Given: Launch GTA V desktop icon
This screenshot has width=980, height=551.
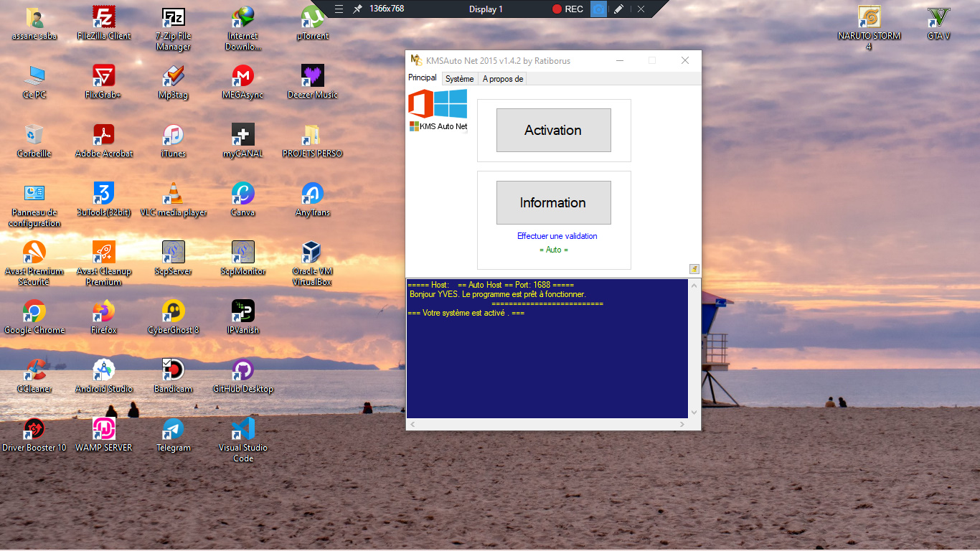Looking at the screenshot, I should [938, 24].
